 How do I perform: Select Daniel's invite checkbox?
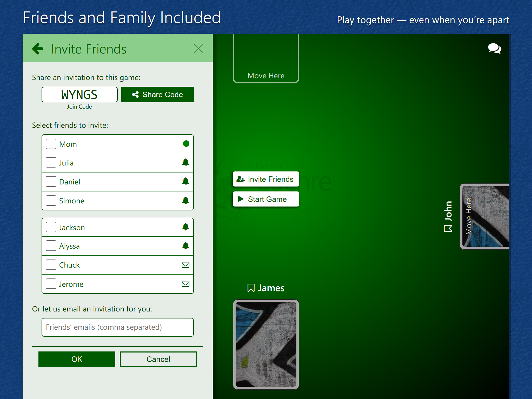tap(51, 182)
